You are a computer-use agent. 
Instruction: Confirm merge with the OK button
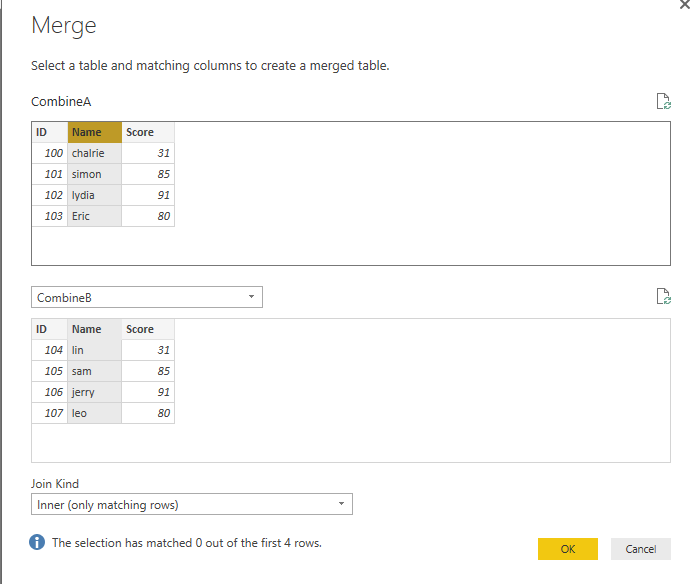tap(568, 549)
